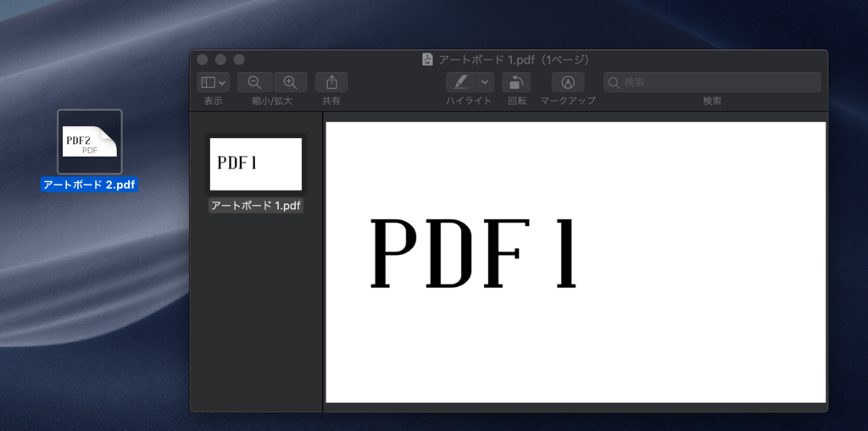The height and width of the screenshot is (431, 868).
Task: Click the アートボード 2.pdf file name label
Action: [89, 185]
